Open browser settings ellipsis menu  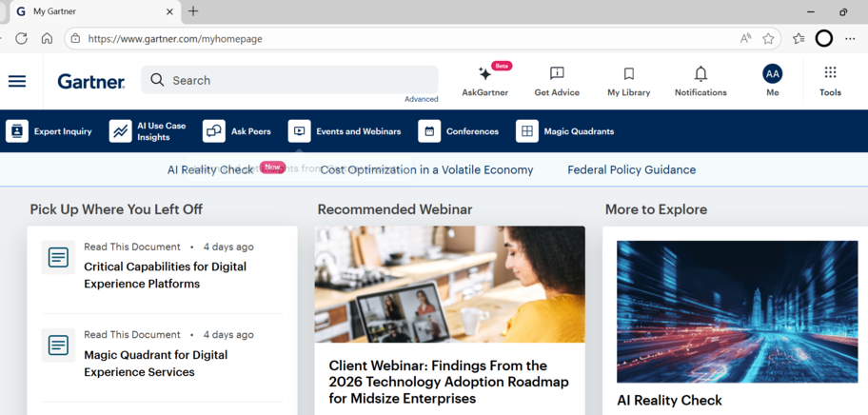(850, 38)
